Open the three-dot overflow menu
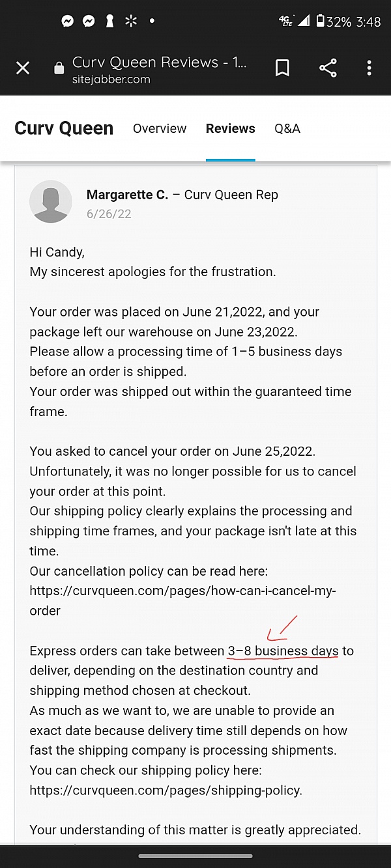The width and height of the screenshot is (391, 868). 369,68
